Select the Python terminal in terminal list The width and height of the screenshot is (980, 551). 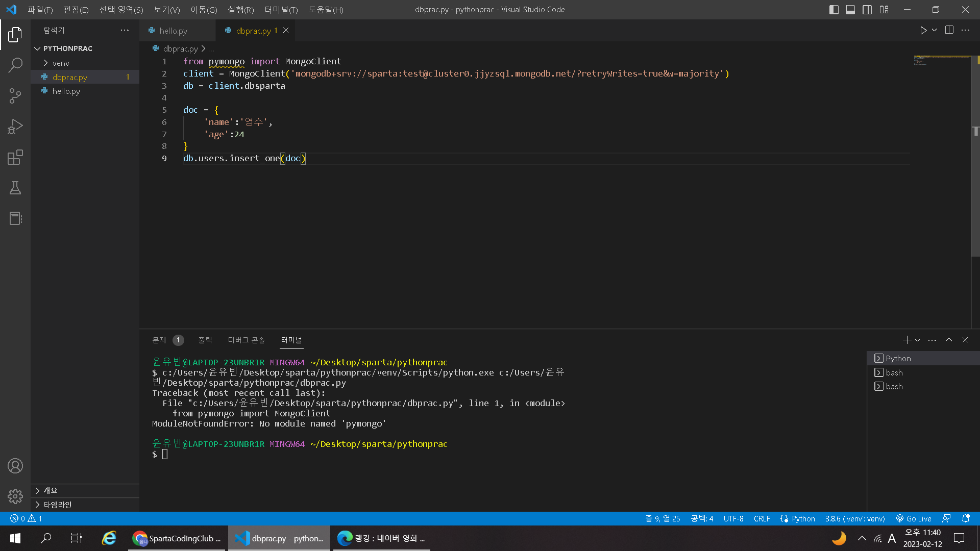pyautogui.click(x=923, y=359)
